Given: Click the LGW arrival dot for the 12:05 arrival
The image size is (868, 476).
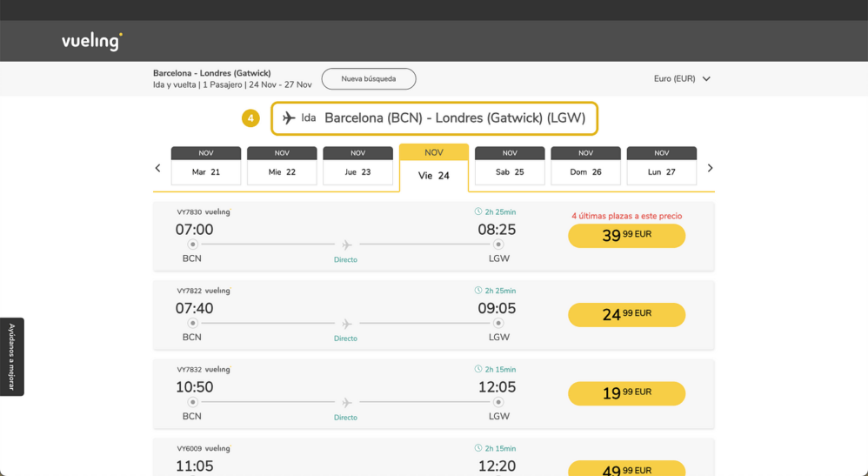Looking at the screenshot, I should pos(498,402).
